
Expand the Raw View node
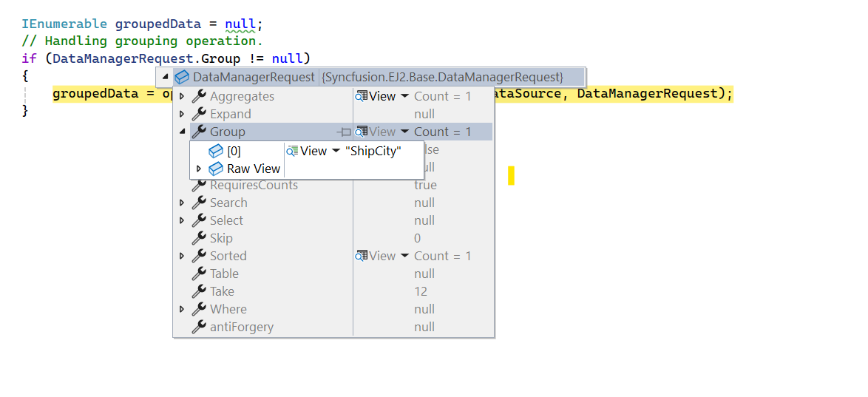point(199,169)
